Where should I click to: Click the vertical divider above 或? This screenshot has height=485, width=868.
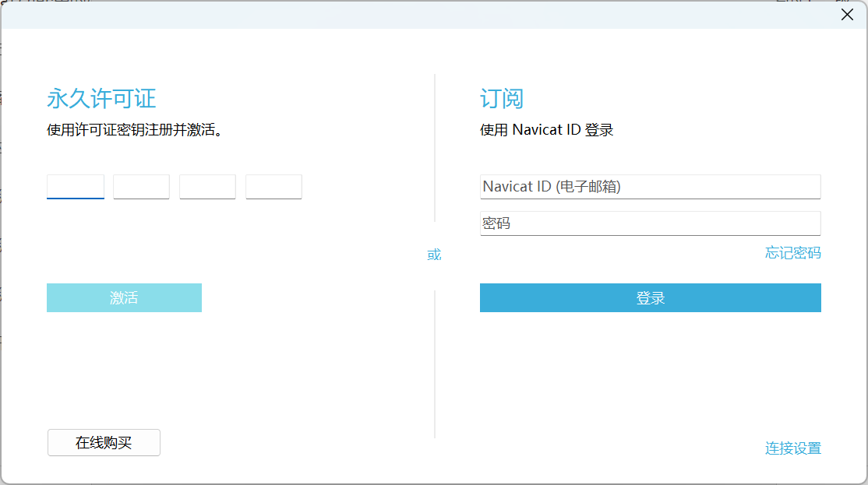tap(435, 148)
